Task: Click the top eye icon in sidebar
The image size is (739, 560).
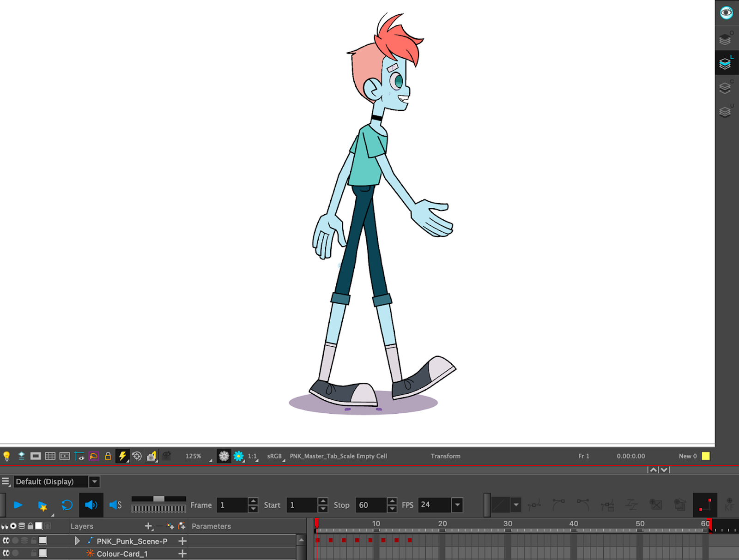Action: (x=726, y=12)
